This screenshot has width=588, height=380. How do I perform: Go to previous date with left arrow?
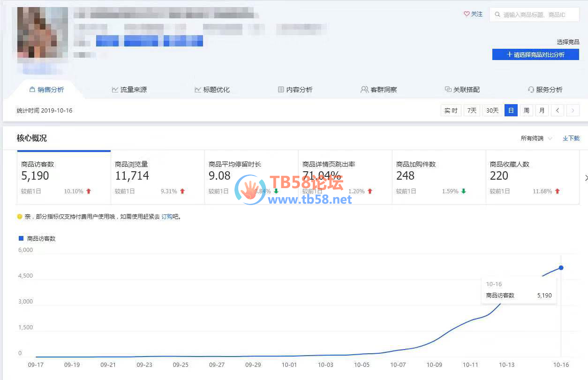557,111
